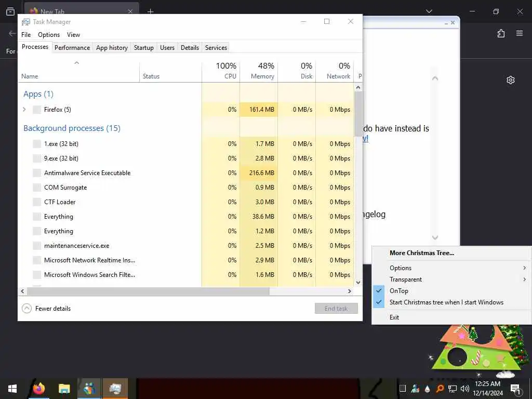Switch to the Details tab
Screen dimensions: 532x399
[x=190, y=48]
